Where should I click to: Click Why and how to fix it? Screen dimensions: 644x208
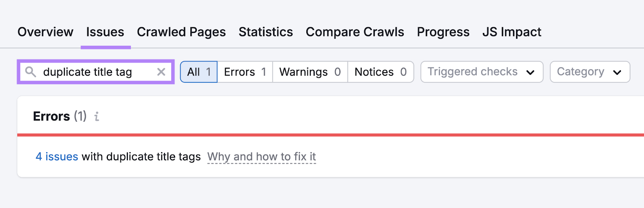(262, 157)
